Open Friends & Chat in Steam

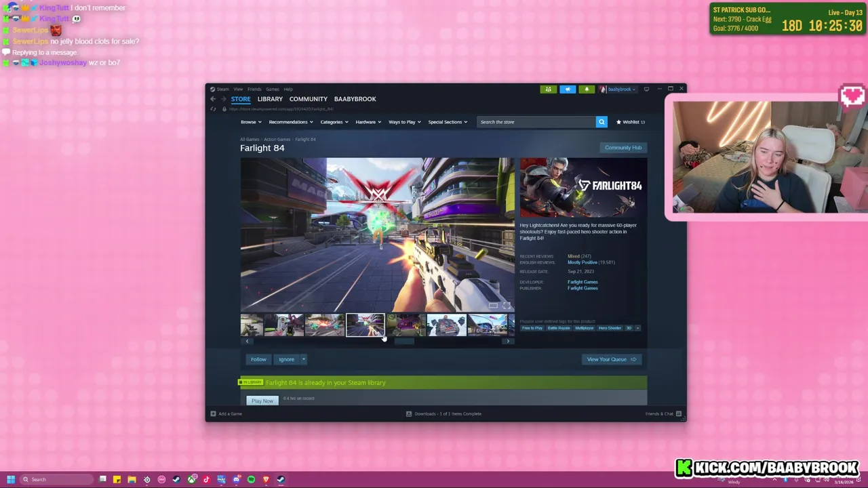tap(663, 413)
